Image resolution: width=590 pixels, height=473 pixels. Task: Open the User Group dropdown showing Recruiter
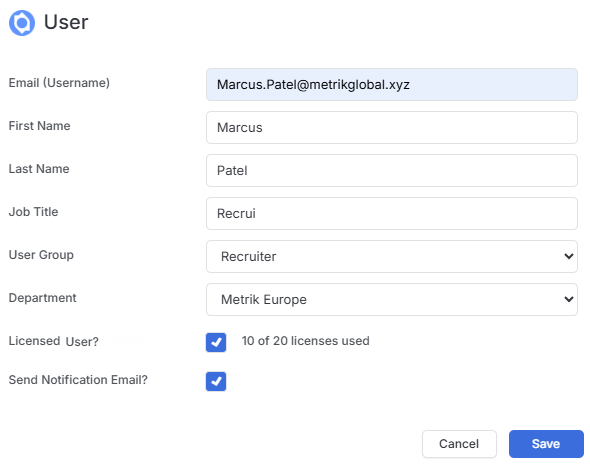[x=392, y=257]
